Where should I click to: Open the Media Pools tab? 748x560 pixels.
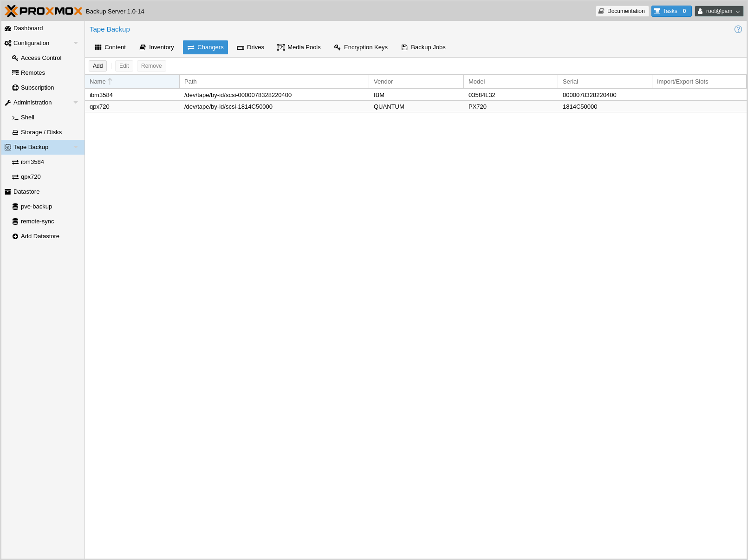(299, 47)
